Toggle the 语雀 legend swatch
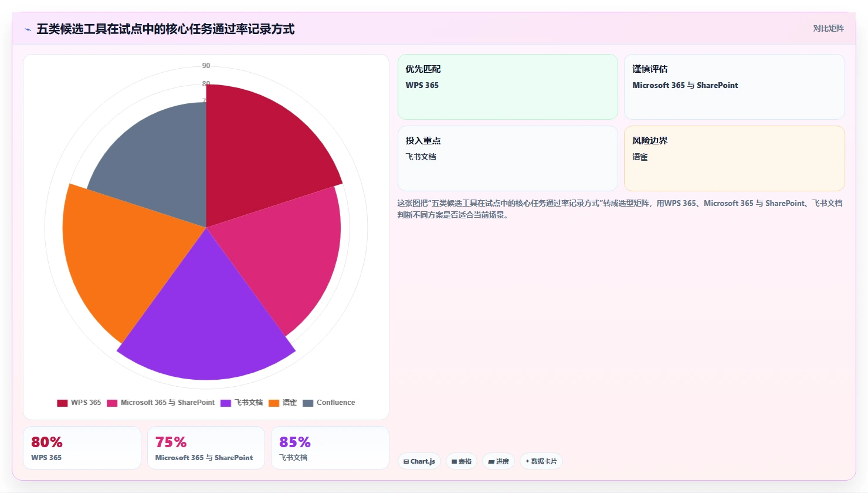The width and height of the screenshot is (868, 493). coord(274,403)
